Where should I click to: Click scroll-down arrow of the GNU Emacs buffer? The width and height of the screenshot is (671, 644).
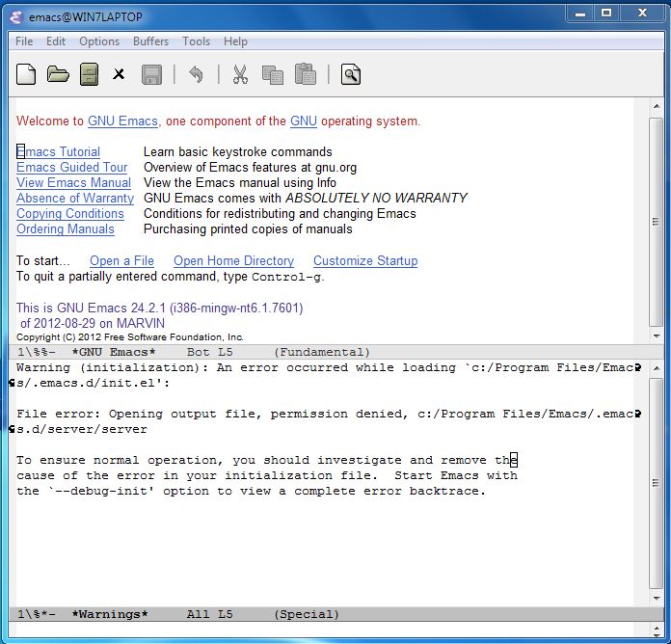pos(657,335)
